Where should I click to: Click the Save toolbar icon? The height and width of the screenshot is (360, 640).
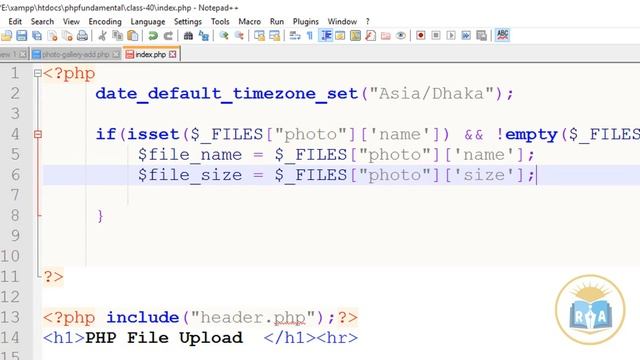pos(22,36)
